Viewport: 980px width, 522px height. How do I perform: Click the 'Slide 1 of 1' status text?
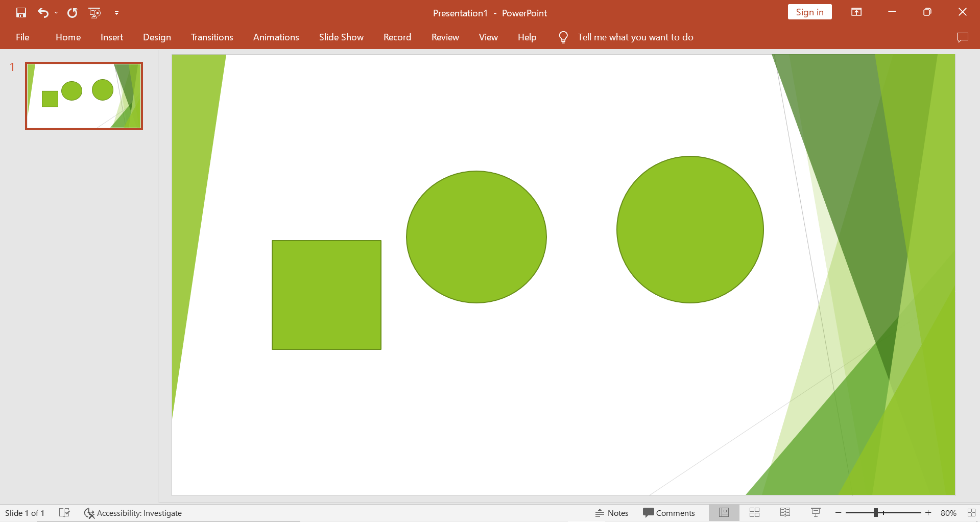[x=25, y=513]
